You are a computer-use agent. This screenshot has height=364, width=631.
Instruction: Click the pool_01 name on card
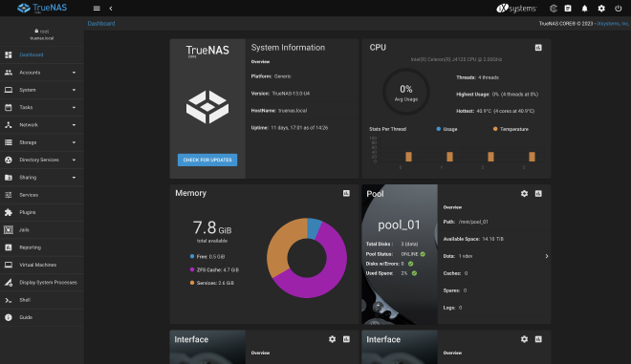399,225
